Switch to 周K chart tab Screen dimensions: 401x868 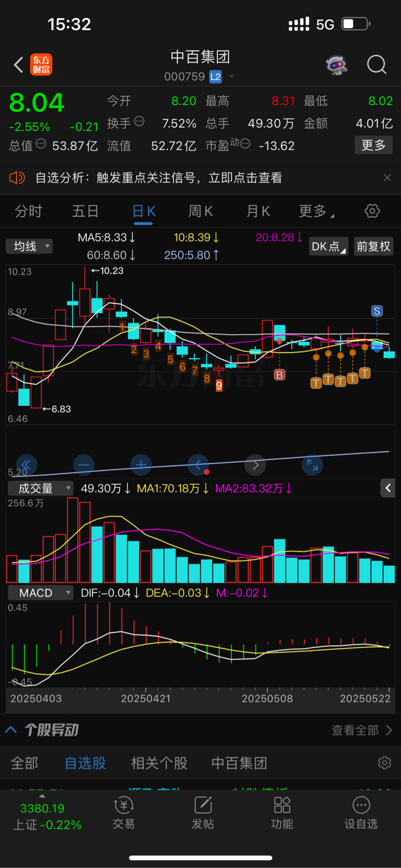click(200, 211)
